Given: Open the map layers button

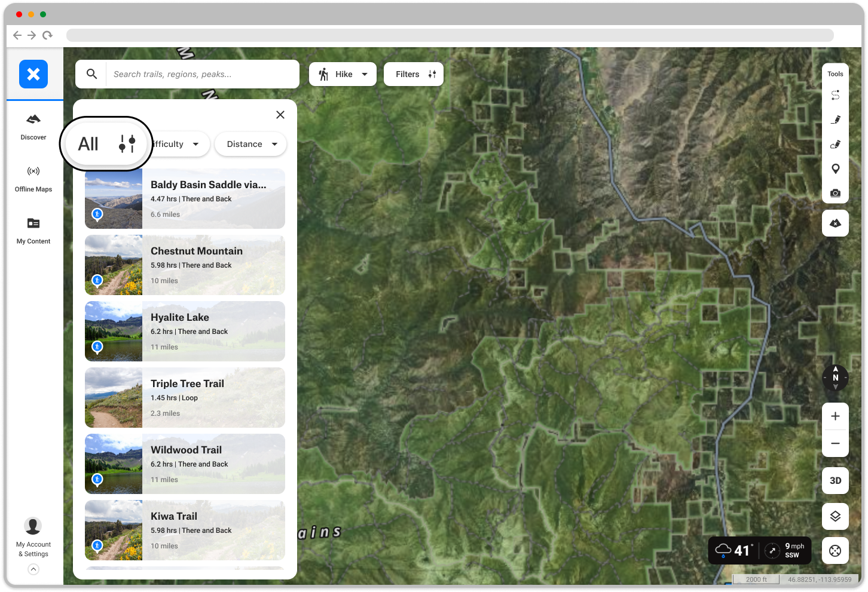Looking at the screenshot, I should [835, 516].
